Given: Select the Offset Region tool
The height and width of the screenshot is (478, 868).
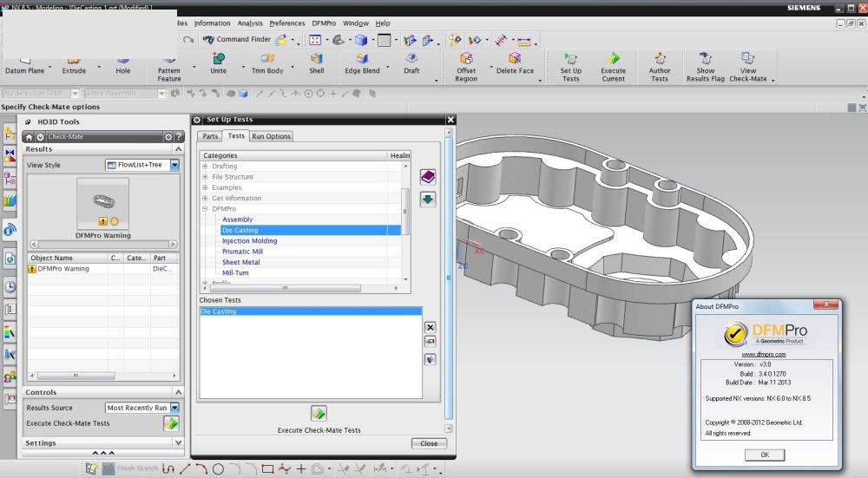Looking at the screenshot, I should [466, 67].
